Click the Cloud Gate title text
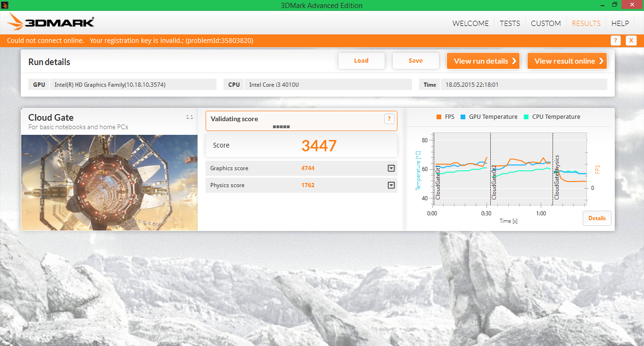Viewport: 644px width, 346px height. (x=51, y=118)
